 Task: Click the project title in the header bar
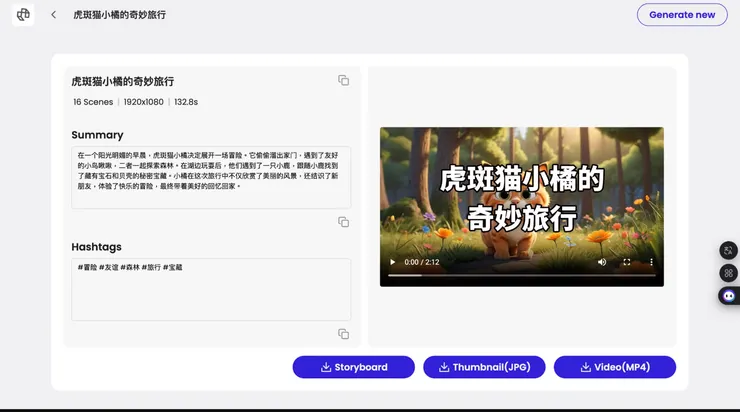click(x=119, y=15)
